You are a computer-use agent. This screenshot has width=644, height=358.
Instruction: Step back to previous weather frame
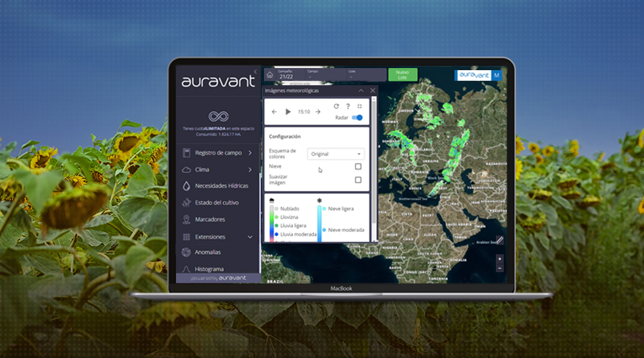pyautogui.click(x=274, y=112)
